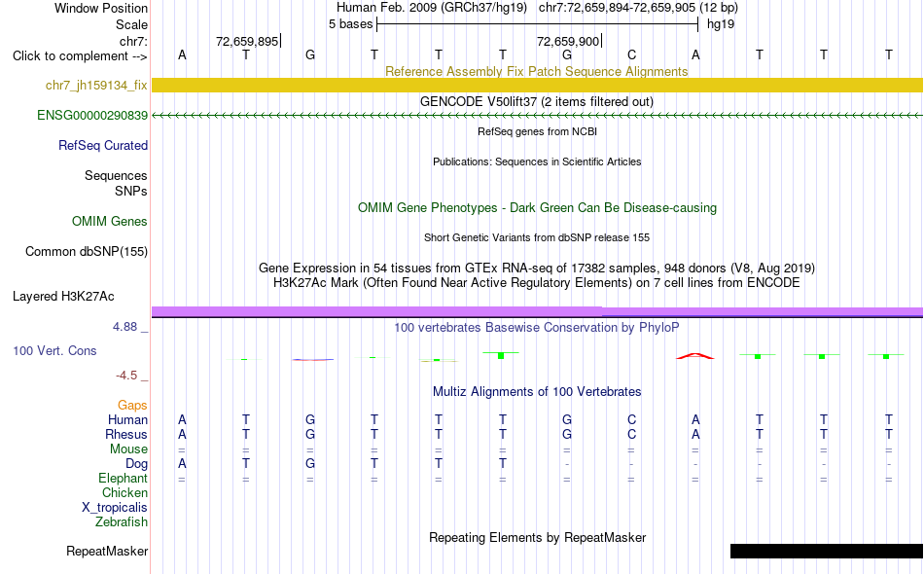Click the Rhesus species label

[x=126, y=434]
